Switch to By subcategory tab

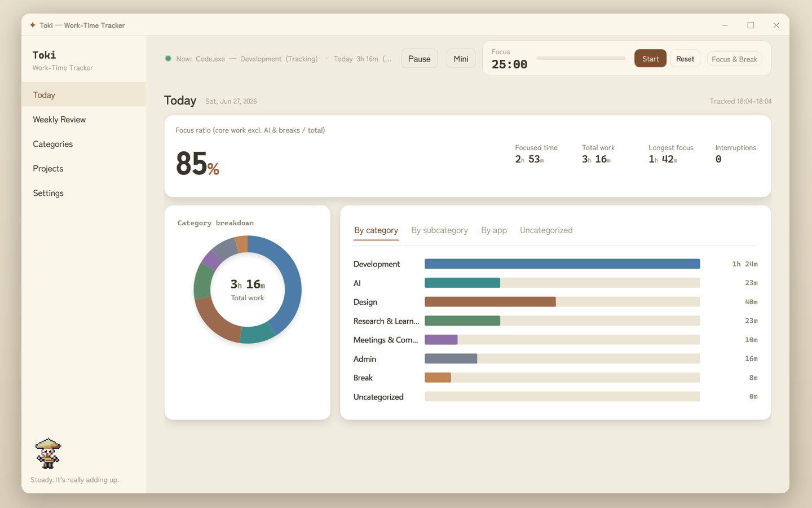point(439,230)
